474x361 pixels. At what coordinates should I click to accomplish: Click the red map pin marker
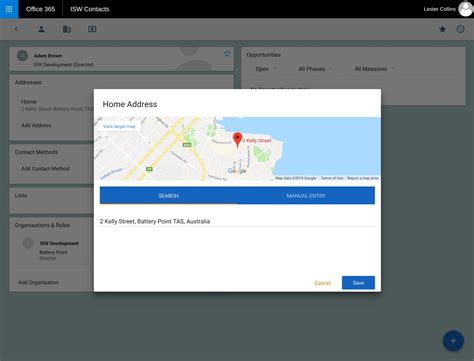pyautogui.click(x=237, y=140)
